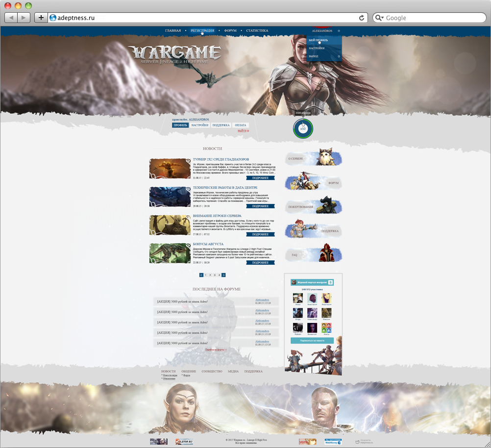Open the ТУРНИР 2Х2 СРЕДИ ГЛАДИАТОРОВ headline
Image resolution: width=491 pixels, height=448 pixels.
click(221, 159)
